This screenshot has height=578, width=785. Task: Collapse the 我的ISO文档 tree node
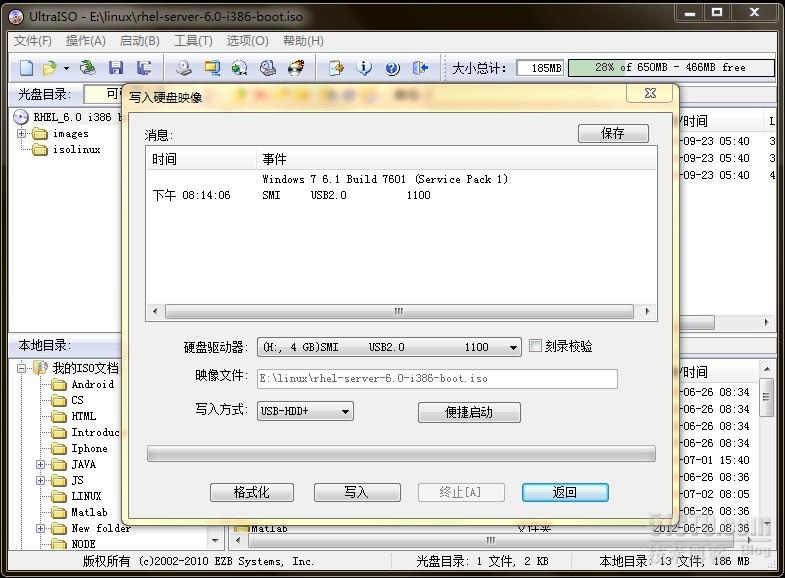click(21, 368)
